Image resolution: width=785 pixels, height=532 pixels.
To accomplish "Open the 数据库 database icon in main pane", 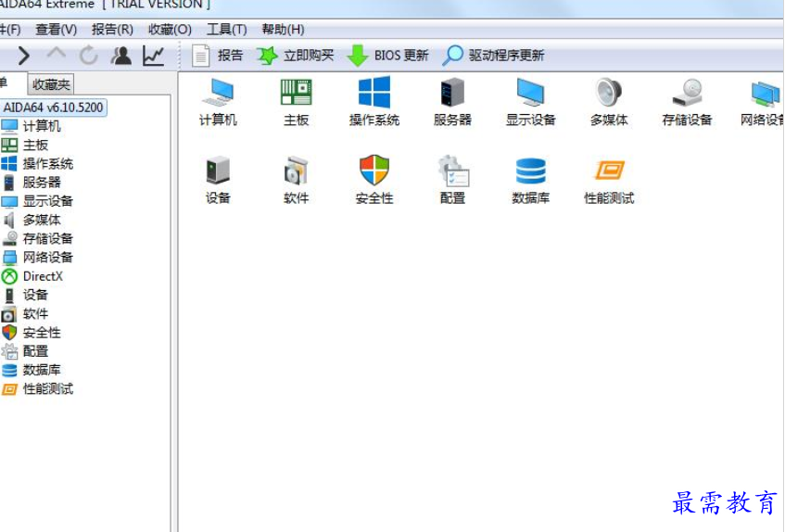I will point(531,180).
